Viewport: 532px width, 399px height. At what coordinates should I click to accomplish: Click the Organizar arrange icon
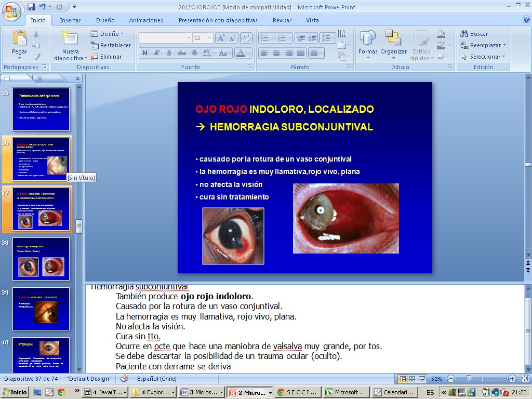[393, 39]
